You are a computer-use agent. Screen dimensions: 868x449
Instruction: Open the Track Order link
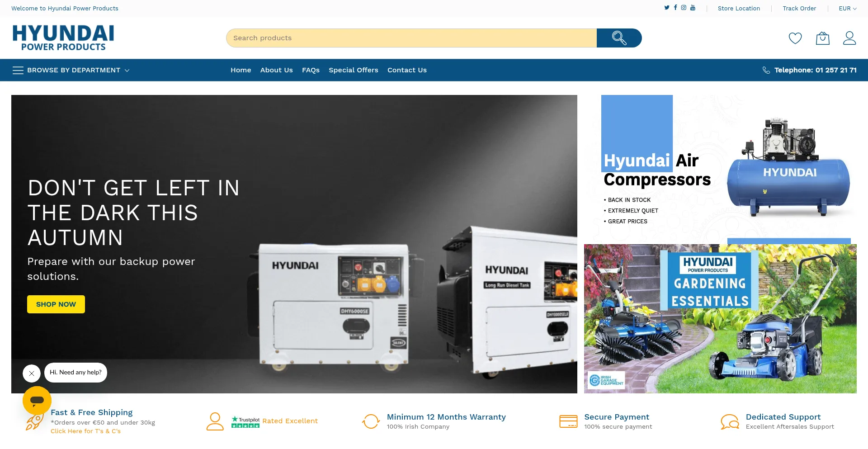pyautogui.click(x=799, y=9)
